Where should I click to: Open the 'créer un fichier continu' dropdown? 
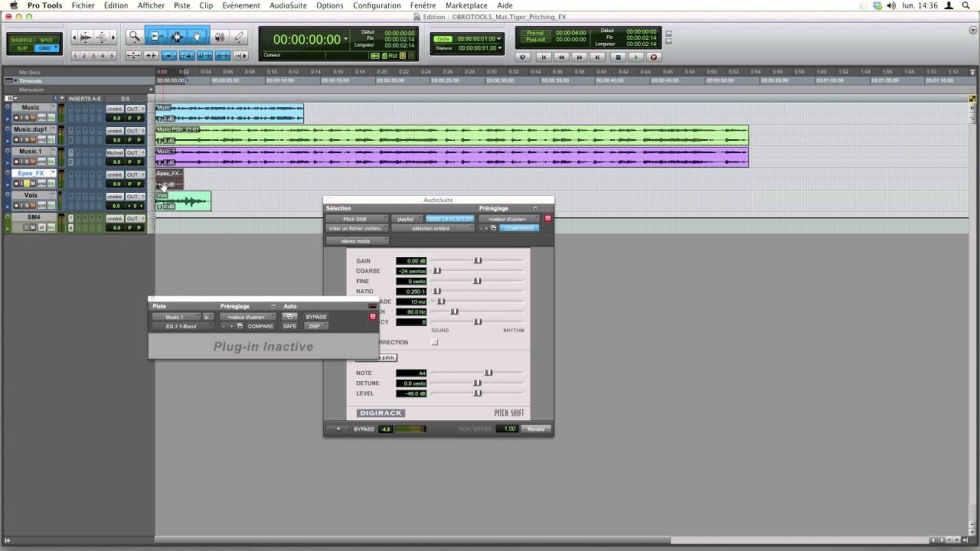[x=357, y=228]
